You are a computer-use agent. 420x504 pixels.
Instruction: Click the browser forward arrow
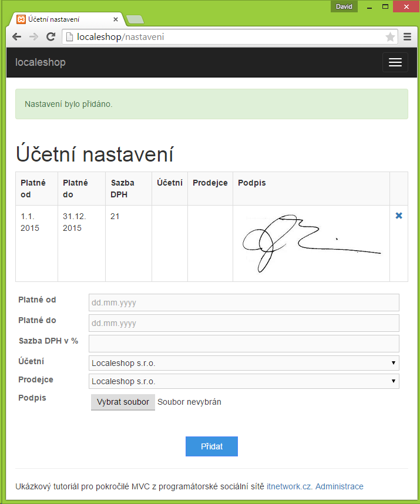[33, 37]
